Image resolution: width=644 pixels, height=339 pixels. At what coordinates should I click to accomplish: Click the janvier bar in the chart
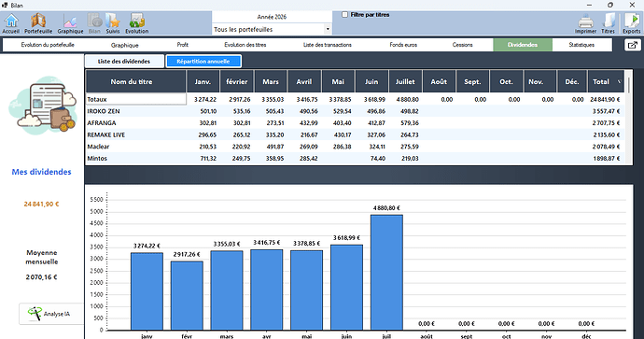click(x=147, y=291)
